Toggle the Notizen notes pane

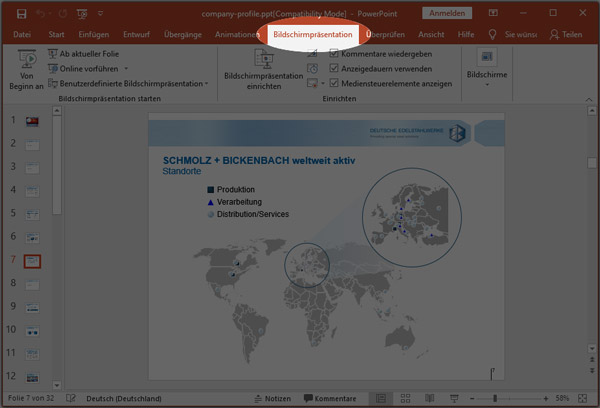[x=272, y=398]
